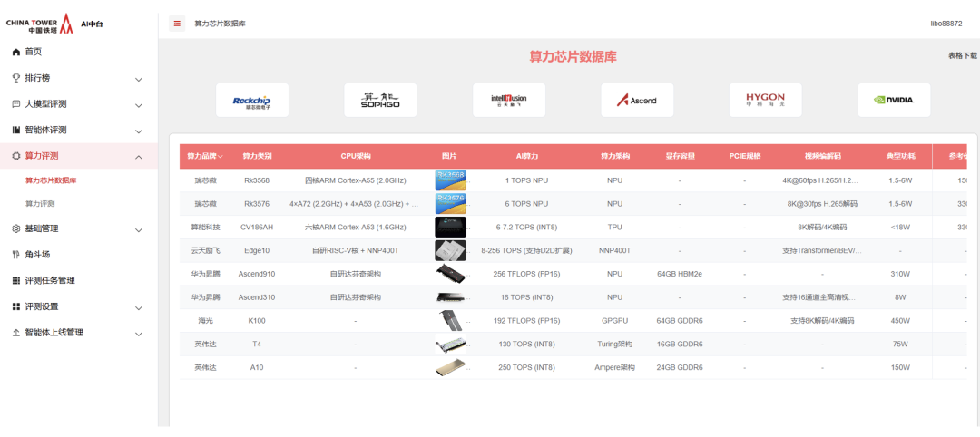This screenshot has width=980, height=437.
Task: Click the 视频编解码 column header
Action: click(822, 157)
